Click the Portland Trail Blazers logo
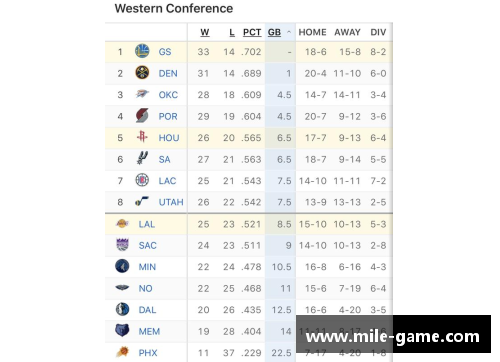Image resolution: width=500 pixels, height=362 pixels. (142, 116)
